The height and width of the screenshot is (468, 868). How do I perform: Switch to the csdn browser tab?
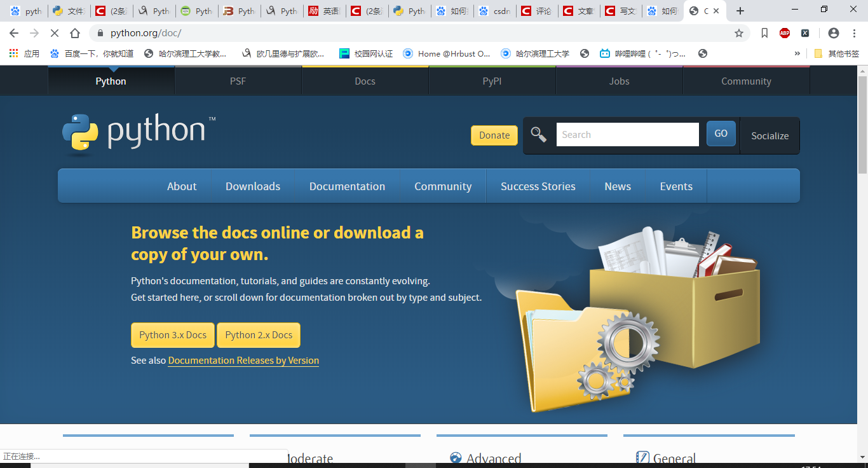494,11
